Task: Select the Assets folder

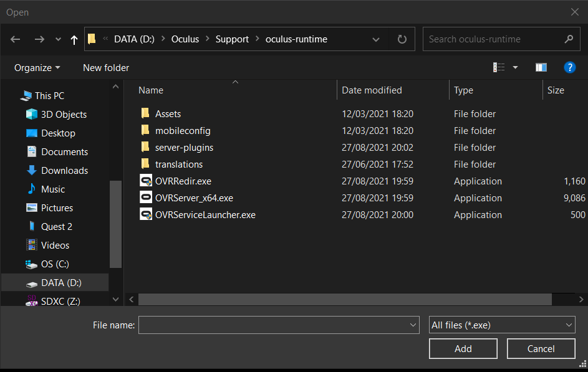Action: pyautogui.click(x=168, y=114)
